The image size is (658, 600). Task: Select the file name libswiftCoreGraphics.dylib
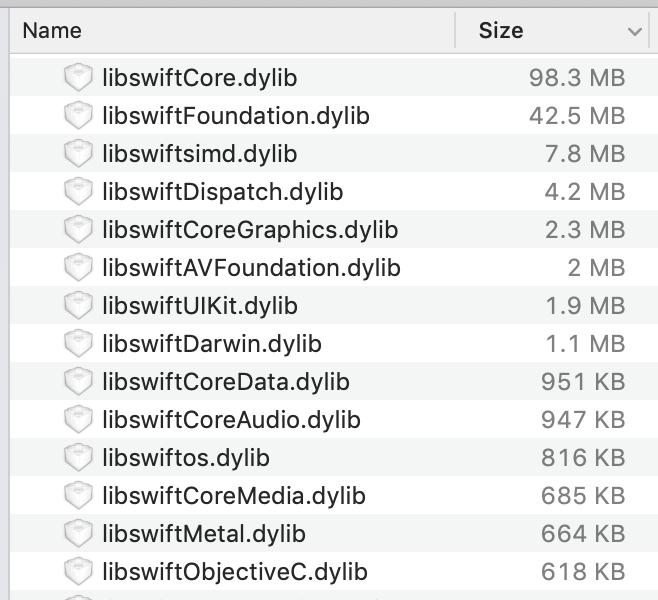[x=250, y=230]
